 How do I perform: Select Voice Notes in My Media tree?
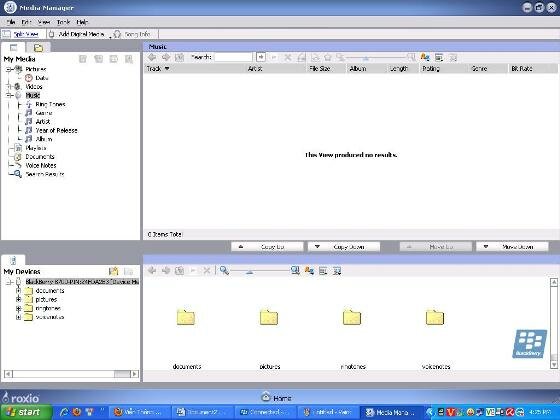pos(41,165)
